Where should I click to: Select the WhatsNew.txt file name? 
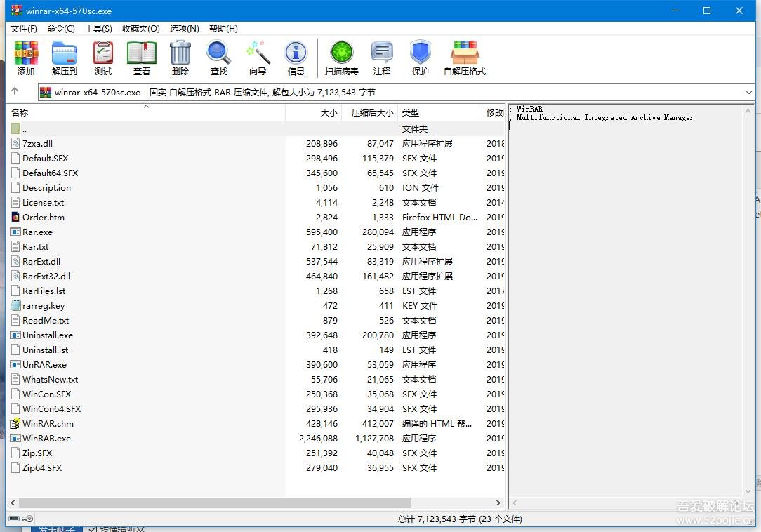coord(50,379)
